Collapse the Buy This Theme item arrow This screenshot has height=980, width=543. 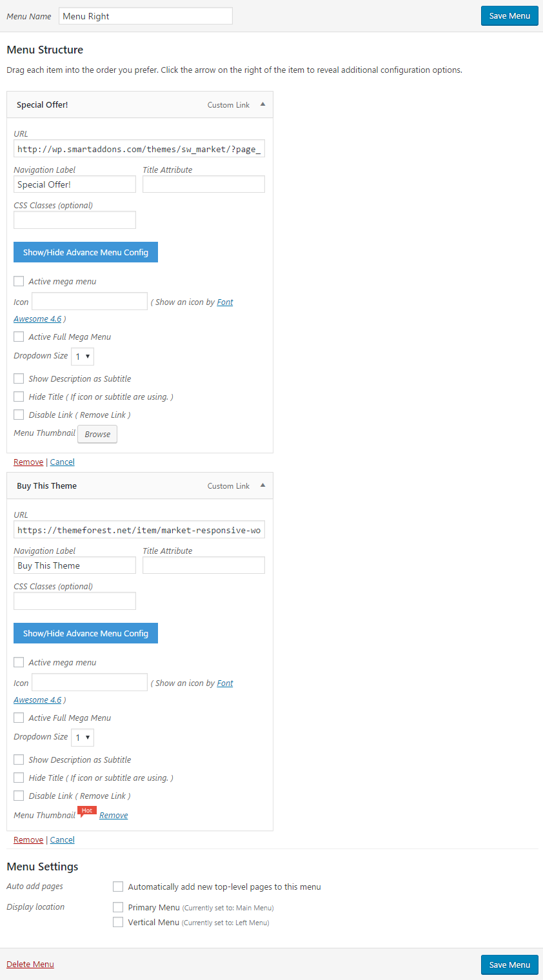pyautogui.click(x=262, y=485)
